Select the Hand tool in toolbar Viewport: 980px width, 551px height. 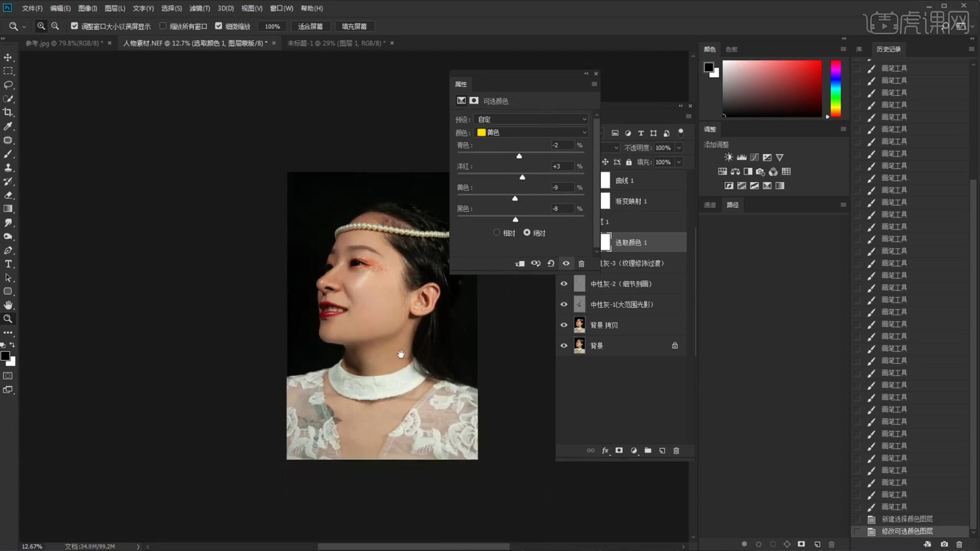8,305
